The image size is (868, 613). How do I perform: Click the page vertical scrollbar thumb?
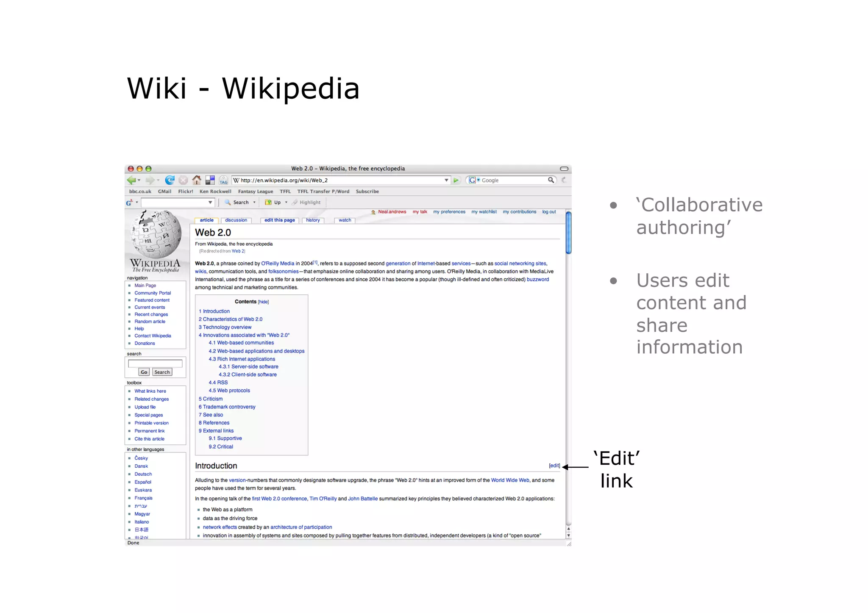coord(568,233)
